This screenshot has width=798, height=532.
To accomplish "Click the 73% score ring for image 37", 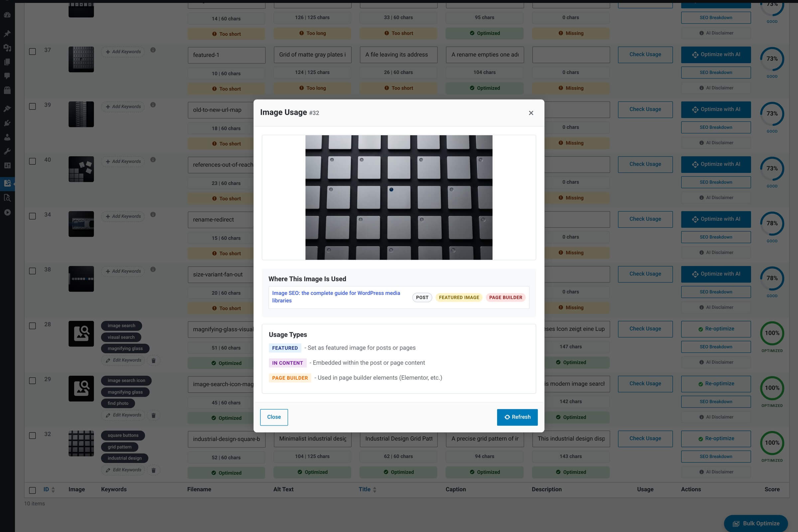I will pyautogui.click(x=772, y=59).
